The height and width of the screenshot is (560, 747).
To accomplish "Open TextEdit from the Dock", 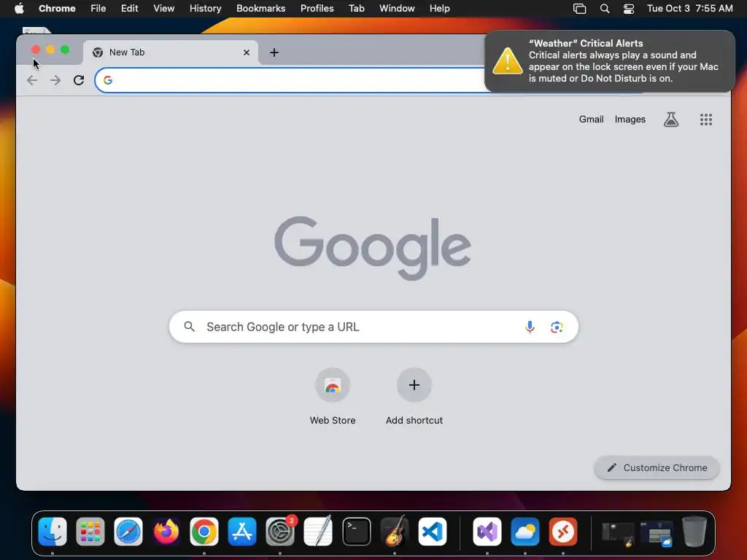I will click(x=318, y=532).
